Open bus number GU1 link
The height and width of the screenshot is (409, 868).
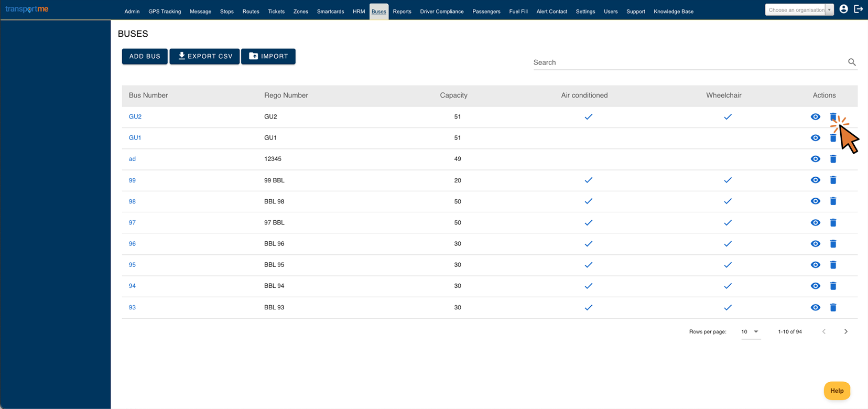[x=135, y=138]
